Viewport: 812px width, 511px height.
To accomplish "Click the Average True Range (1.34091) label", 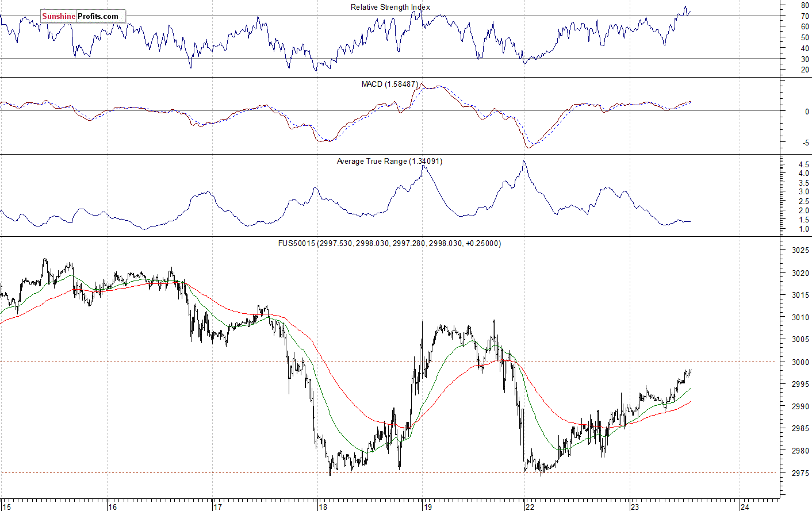I will pyautogui.click(x=390, y=161).
